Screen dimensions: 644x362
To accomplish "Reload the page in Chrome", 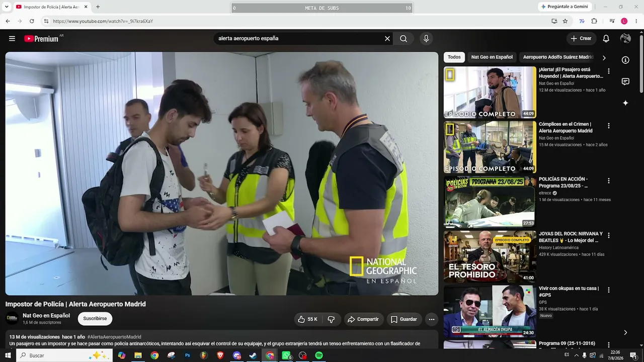I will [32, 21].
